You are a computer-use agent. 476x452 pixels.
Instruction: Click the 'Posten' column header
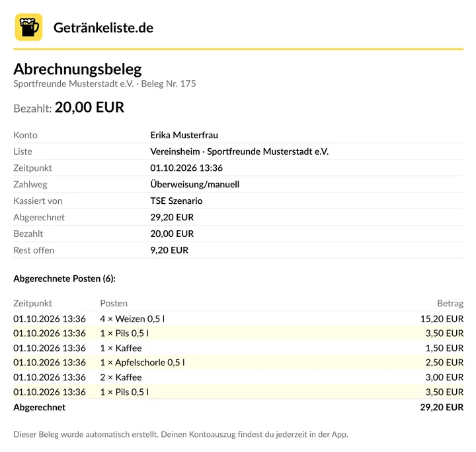(114, 303)
